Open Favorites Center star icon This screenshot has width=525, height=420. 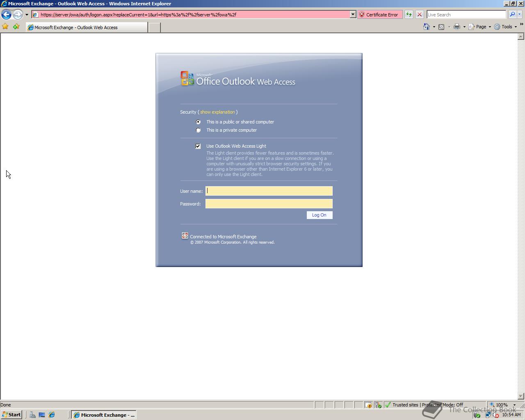tap(5, 27)
